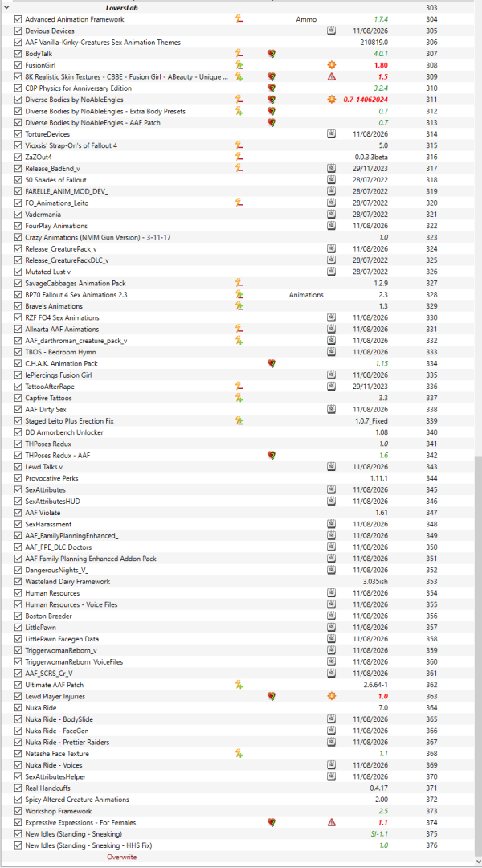Click version 3.035ish of Wasteland Dairy Framework
Screen dimensions: 482x868
pyautogui.click(x=375, y=582)
